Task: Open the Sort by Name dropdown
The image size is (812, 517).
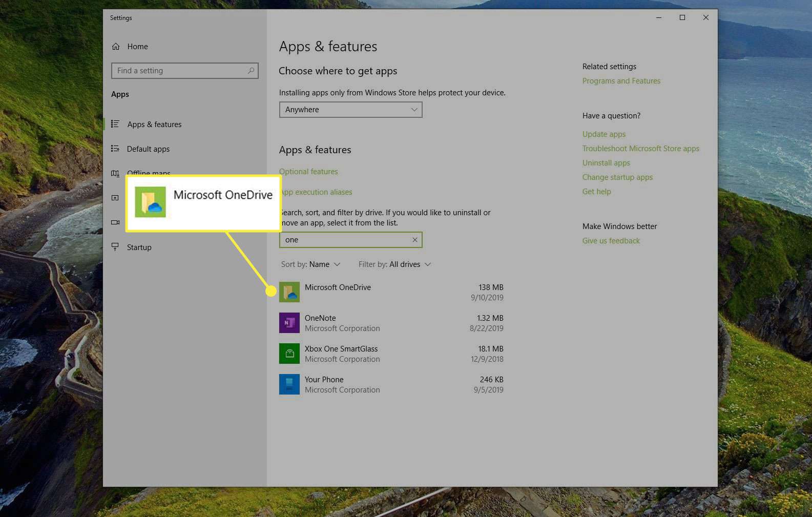Action: (x=311, y=264)
